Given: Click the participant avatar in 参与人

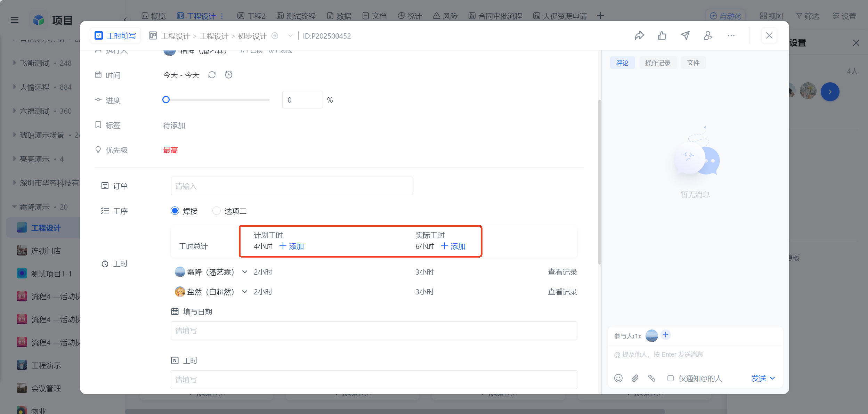Looking at the screenshot, I should [x=652, y=336].
